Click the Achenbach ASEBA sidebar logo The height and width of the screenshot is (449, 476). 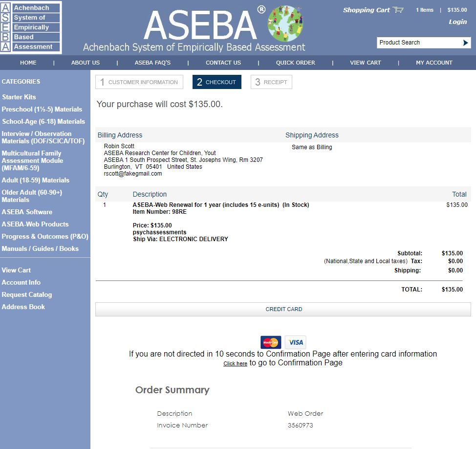(x=30, y=27)
